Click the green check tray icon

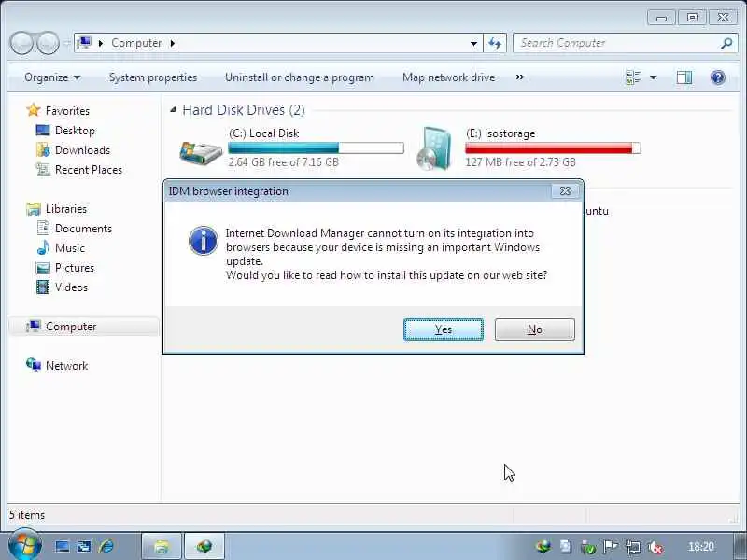click(588, 548)
